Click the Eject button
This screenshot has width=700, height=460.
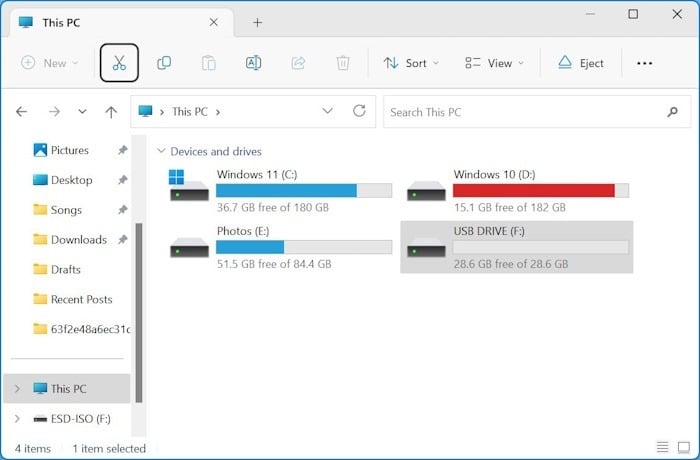580,63
